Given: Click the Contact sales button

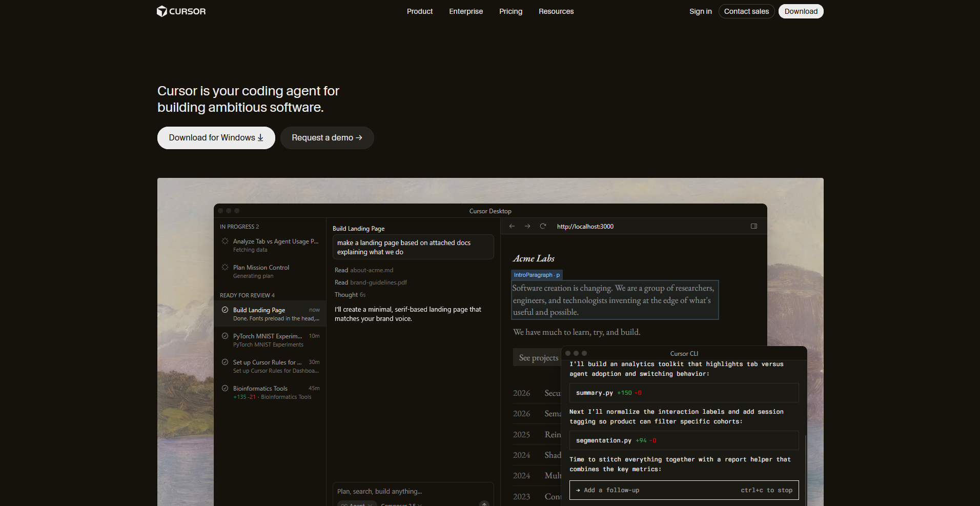Looking at the screenshot, I should tap(746, 11).
